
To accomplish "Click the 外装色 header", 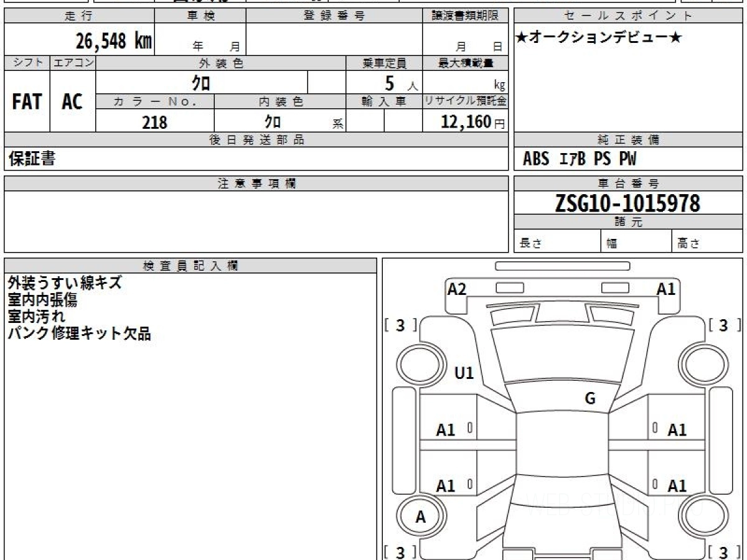I will pos(221,63).
